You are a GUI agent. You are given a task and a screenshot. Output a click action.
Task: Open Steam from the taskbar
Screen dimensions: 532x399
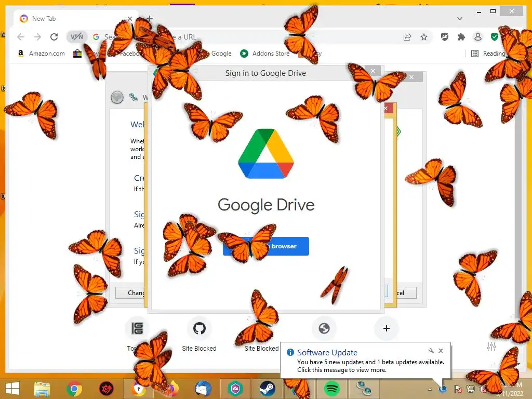(268, 389)
